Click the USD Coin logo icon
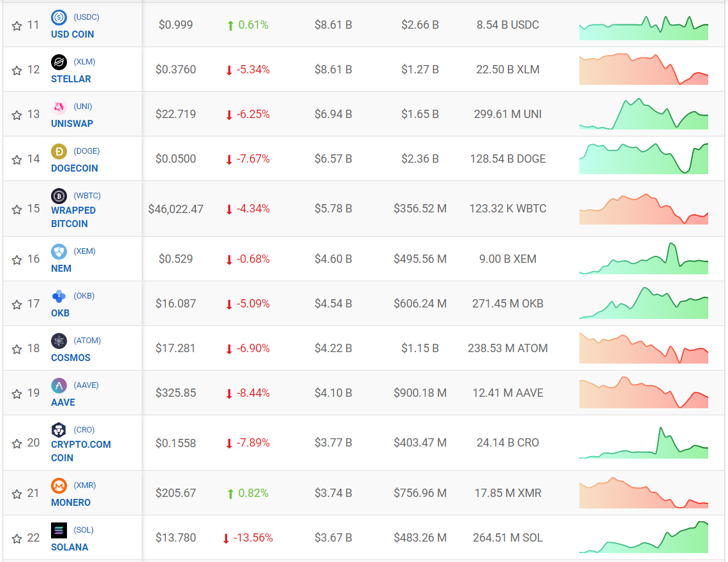Screen dimensions: 728x562 59,18
